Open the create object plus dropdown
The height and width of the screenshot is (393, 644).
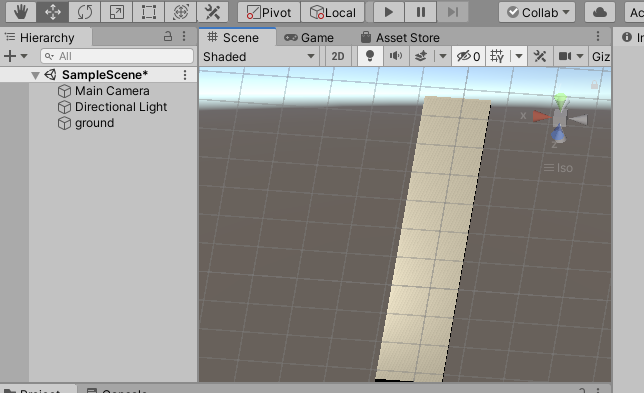click(x=15, y=56)
